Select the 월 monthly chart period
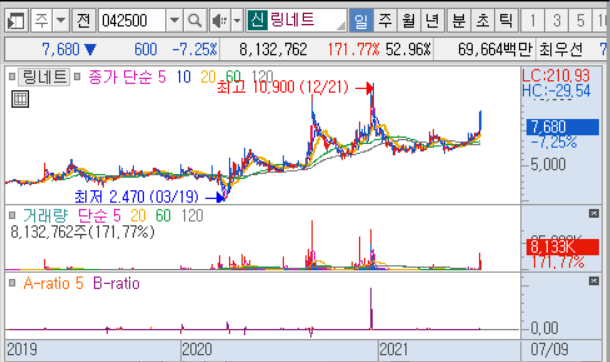 (x=408, y=21)
